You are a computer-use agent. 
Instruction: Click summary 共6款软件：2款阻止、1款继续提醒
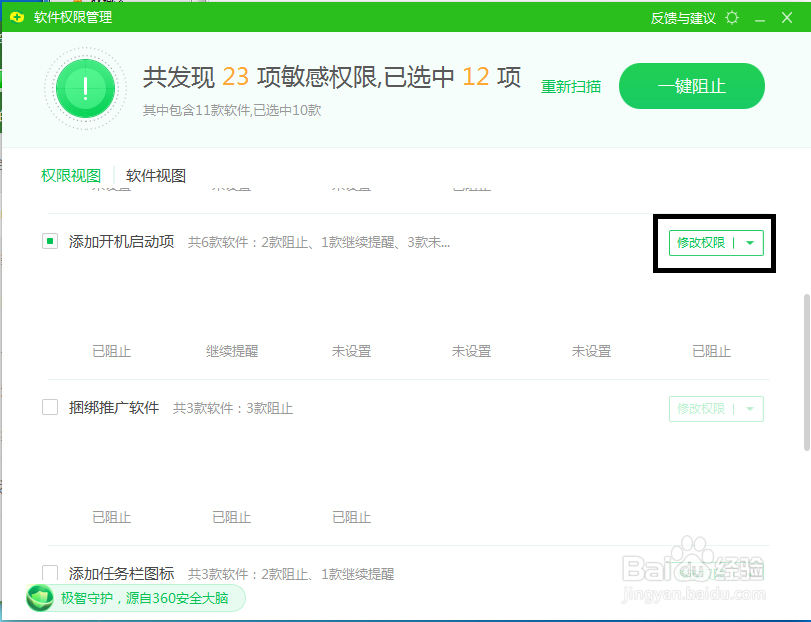click(x=319, y=242)
